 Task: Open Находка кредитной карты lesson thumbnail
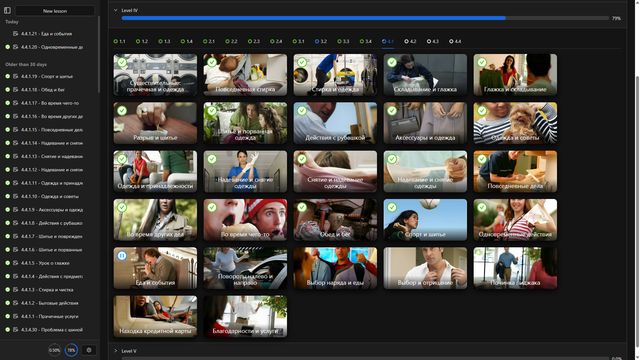pyautogui.click(x=155, y=316)
